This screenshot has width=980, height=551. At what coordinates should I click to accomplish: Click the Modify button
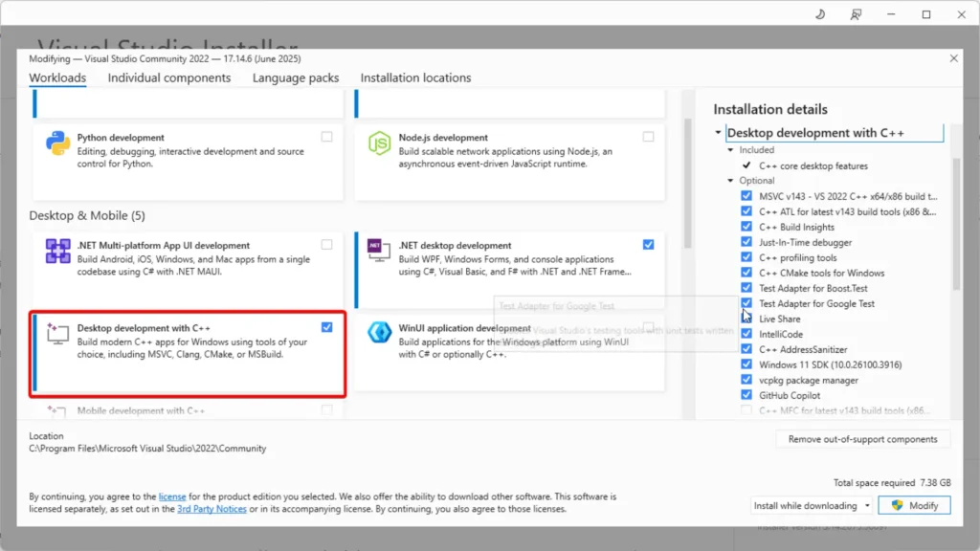(x=914, y=505)
